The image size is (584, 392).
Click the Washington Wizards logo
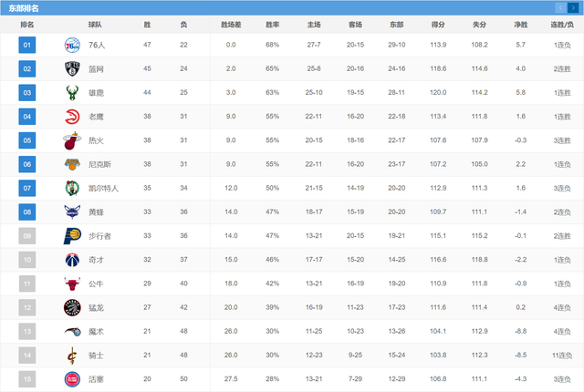pyautogui.click(x=72, y=260)
